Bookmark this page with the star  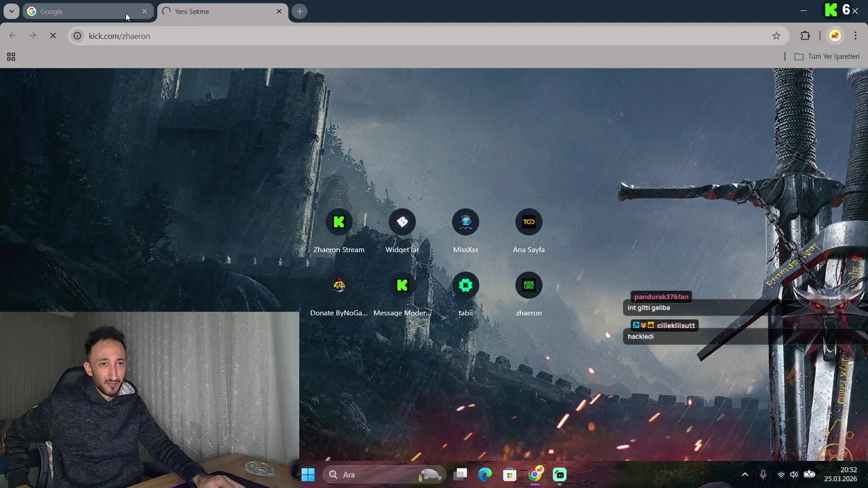click(776, 36)
